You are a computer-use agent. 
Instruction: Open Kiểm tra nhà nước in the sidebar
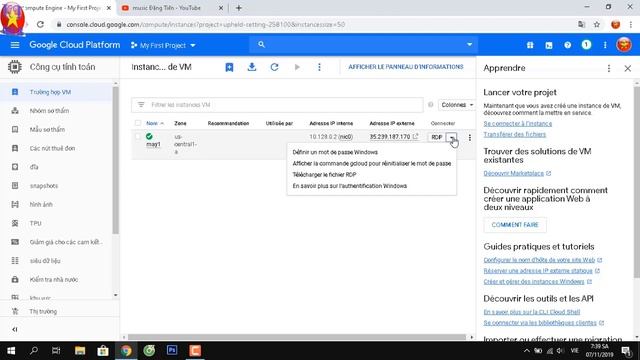57,280
